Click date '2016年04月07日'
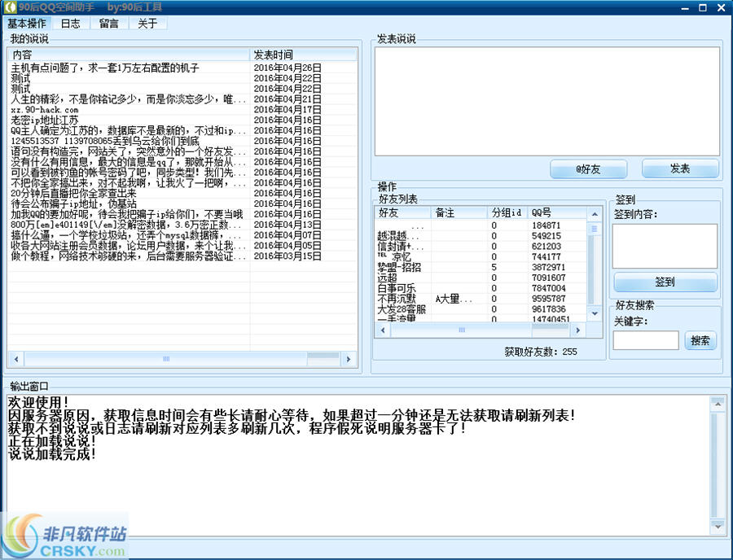This screenshot has height=560, width=733. click(287, 235)
